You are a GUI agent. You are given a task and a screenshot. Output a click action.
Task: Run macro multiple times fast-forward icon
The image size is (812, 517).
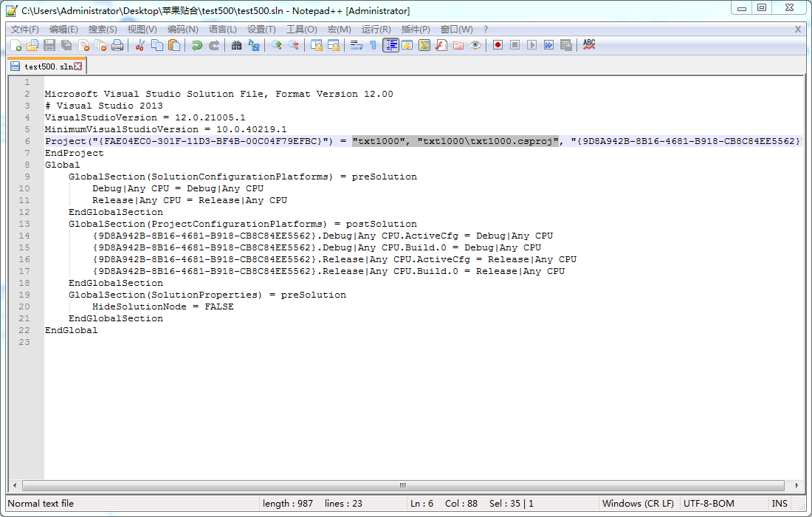coord(549,45)
